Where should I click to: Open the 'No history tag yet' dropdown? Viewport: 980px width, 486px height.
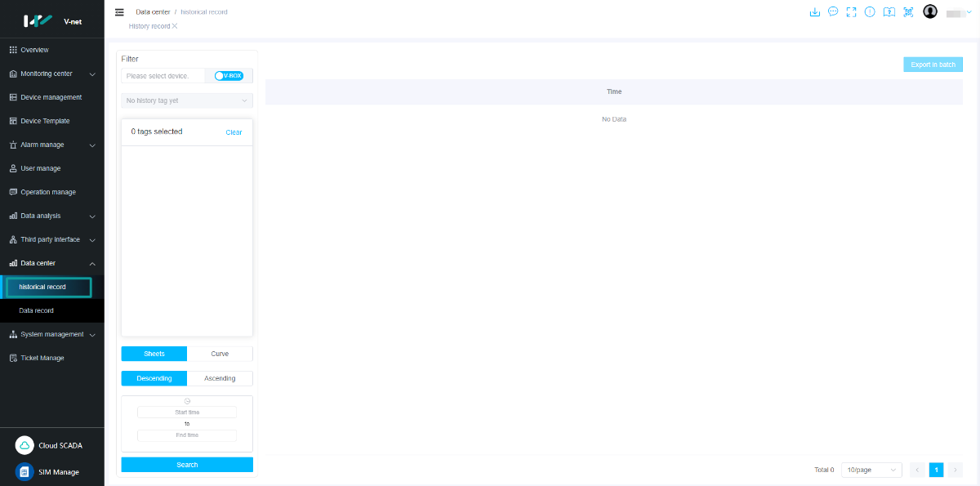(x=187, y=100)
